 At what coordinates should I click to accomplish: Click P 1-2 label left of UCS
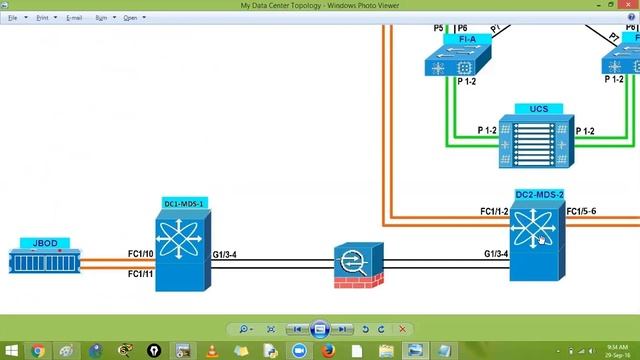487,130
